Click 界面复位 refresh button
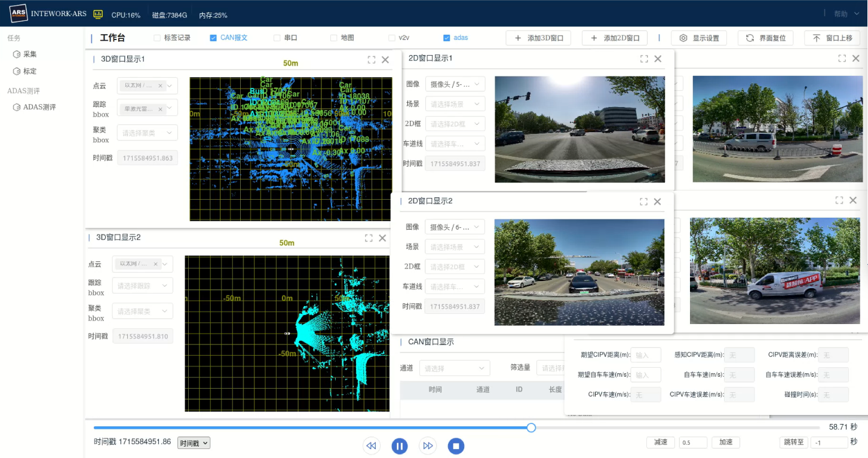 click(x=765, y=38)
